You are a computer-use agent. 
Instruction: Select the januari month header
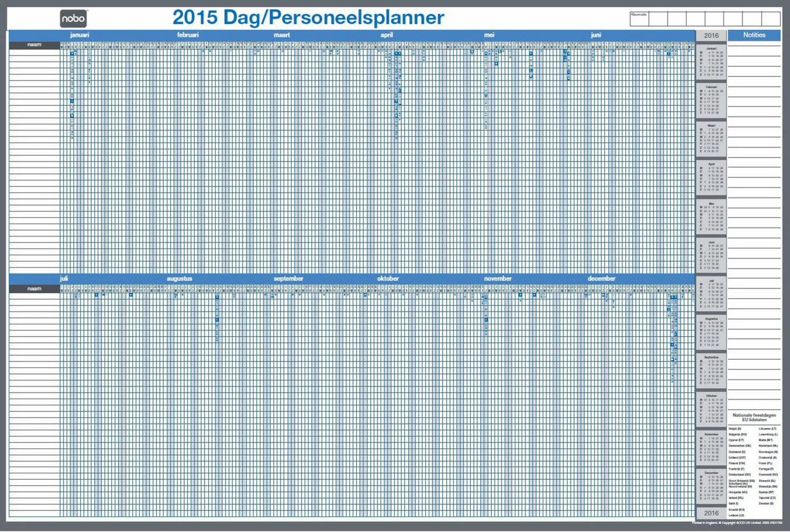[x=80, y=35]
